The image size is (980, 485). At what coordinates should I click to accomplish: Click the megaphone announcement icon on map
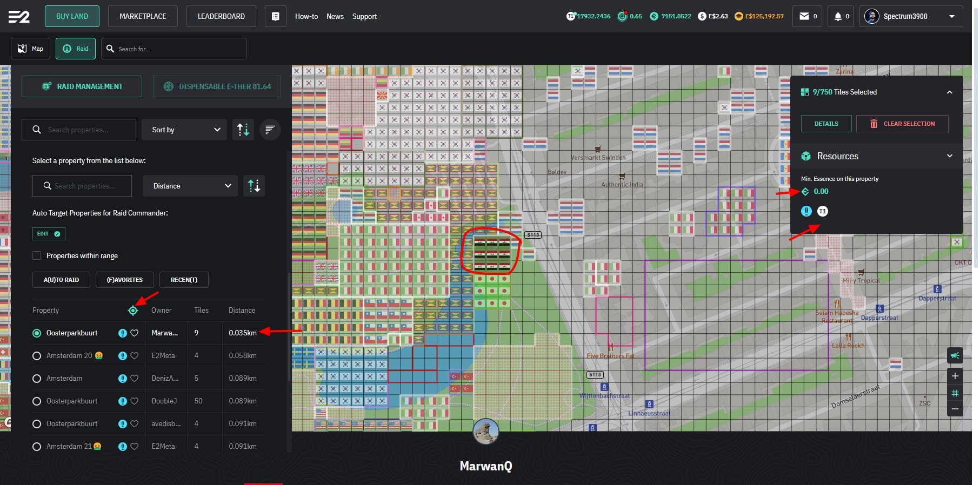click(x=955, y=355)
